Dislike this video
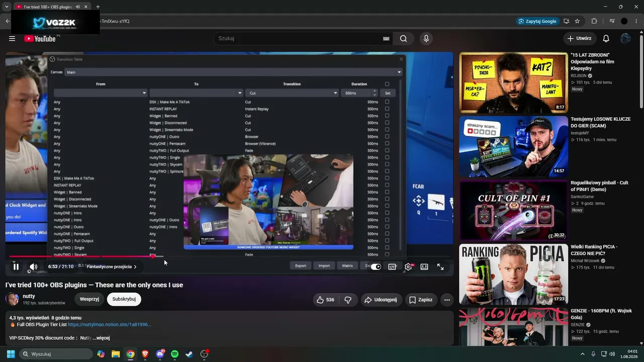This screenshot has height=362, width=644. click(x=348, y=300)
